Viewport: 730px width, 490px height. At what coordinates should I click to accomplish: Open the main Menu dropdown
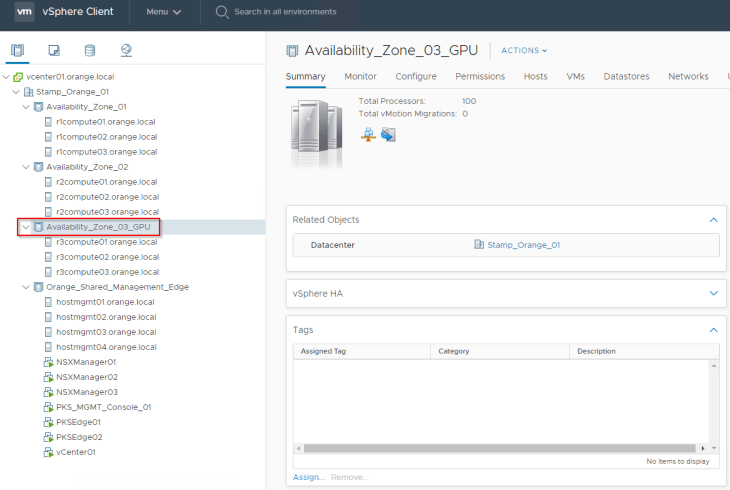(x=164, y=12)
